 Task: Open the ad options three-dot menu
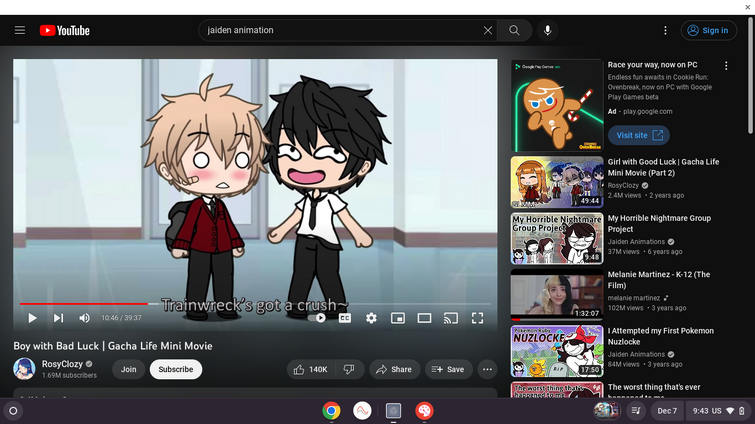[726, 66]
